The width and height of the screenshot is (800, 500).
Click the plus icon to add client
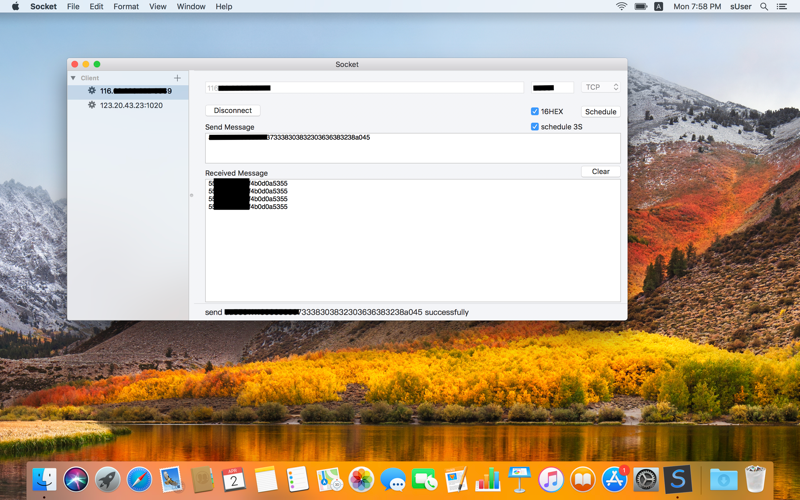177,78
